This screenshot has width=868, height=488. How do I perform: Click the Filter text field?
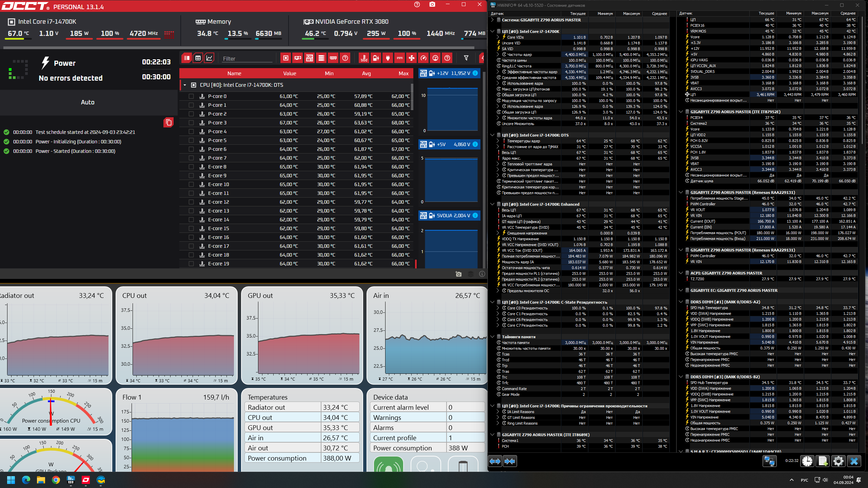[x=247, y=59]
